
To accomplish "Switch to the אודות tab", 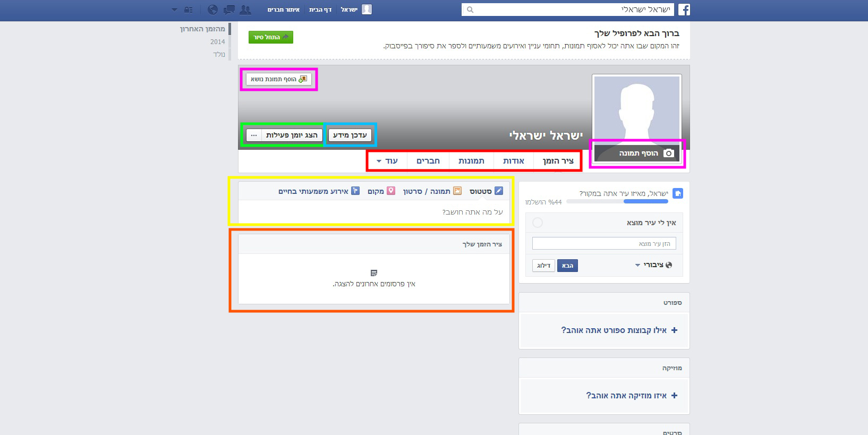I will click(x=514, y=161).
